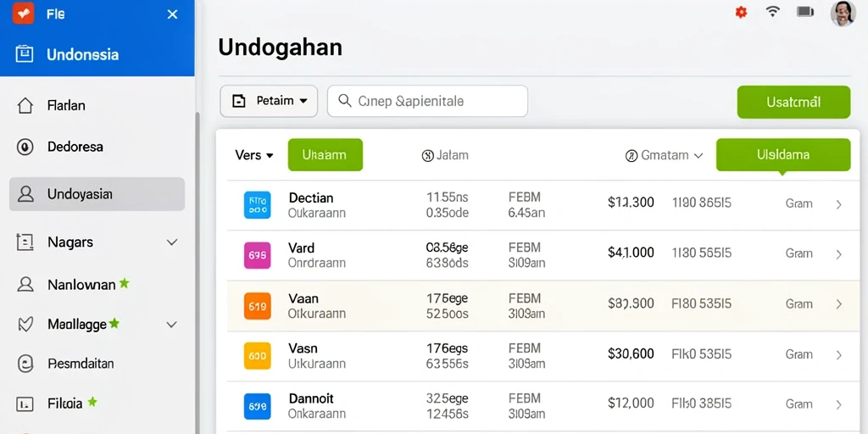
Task: Open Dectian row details chevron
Action: [838, 204]
